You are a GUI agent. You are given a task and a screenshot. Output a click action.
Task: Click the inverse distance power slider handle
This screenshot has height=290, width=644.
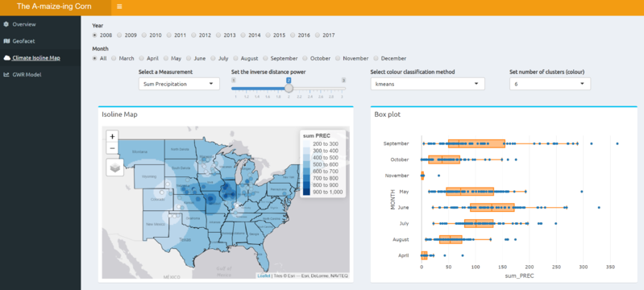(289, 88)
